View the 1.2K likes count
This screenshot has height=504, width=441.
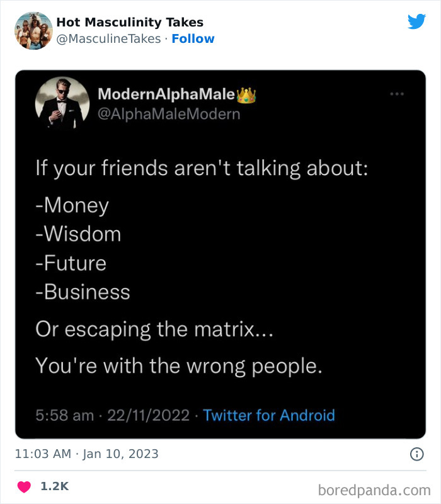point(54,486)
